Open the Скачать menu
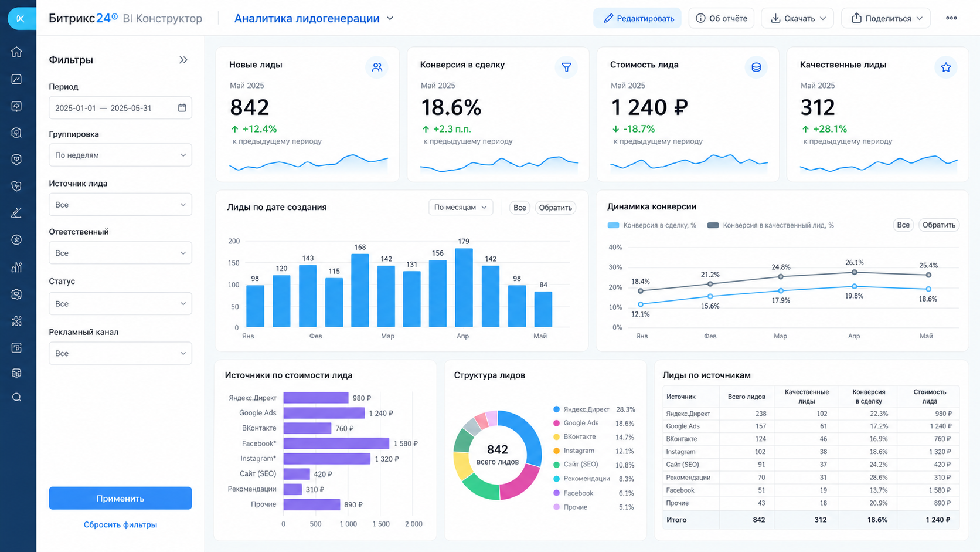The image size is (980, 552). pyautogui.click(x=798, y=18)
